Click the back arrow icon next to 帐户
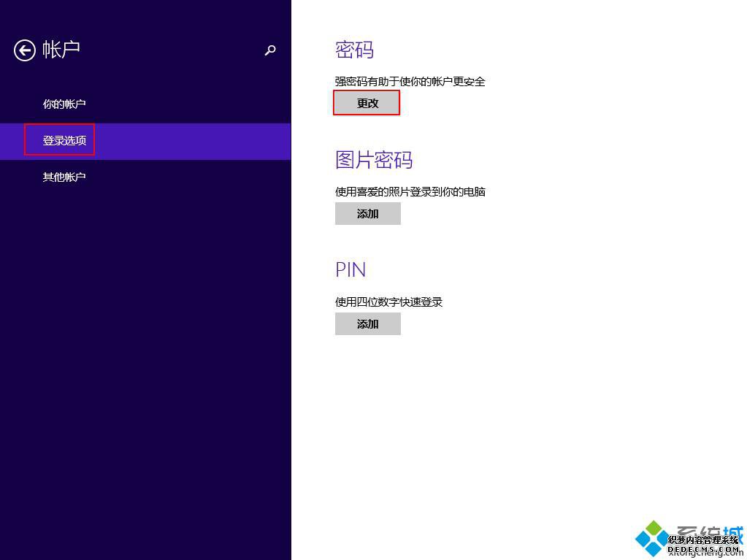 tap(24, 50)
